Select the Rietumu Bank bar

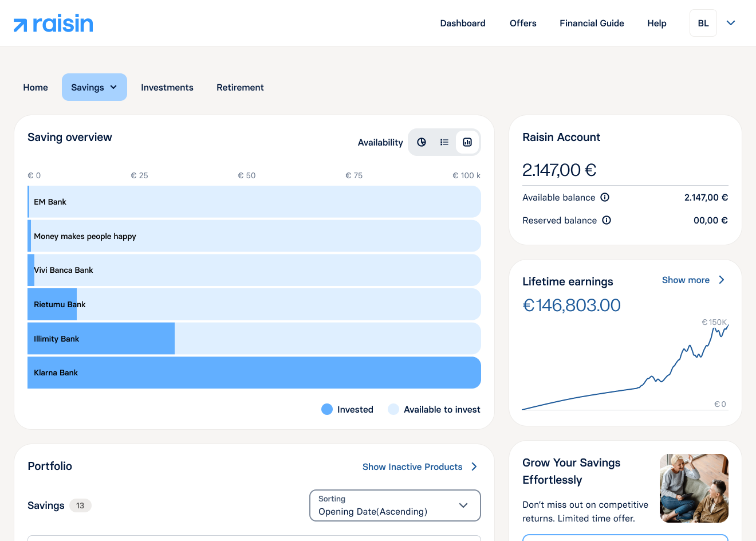(254, 304)
